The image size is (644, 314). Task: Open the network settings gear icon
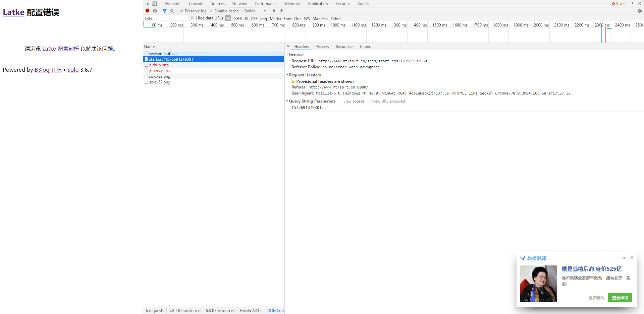click(x=640, y=11)
